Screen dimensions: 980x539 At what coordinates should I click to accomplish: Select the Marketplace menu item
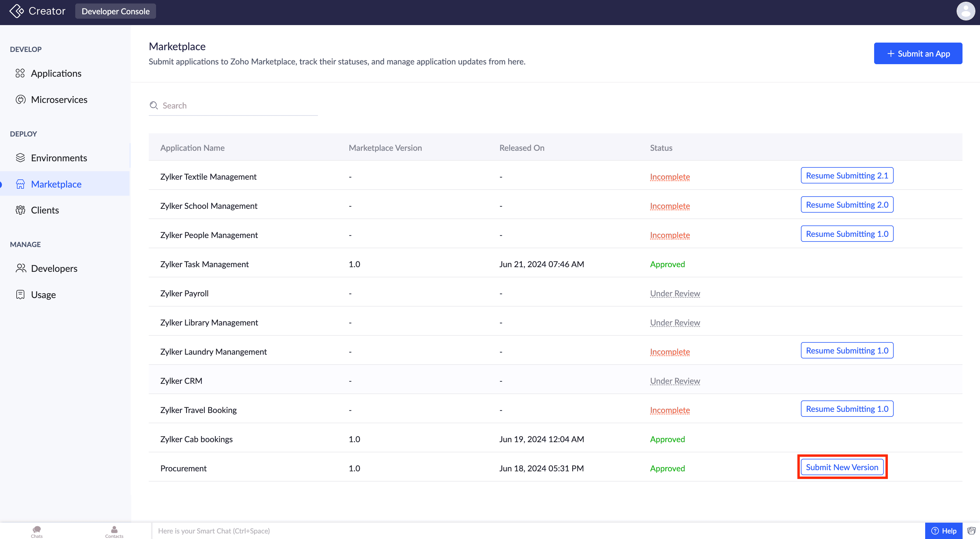(x=56, y=184)
